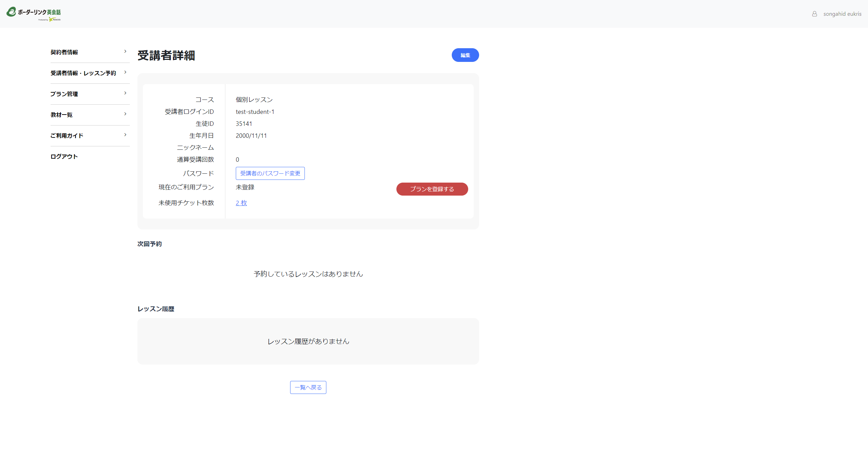Click the ボーダーリンク英会話 logo
This screenshot has height=463, width=868.
pos(34,14)
